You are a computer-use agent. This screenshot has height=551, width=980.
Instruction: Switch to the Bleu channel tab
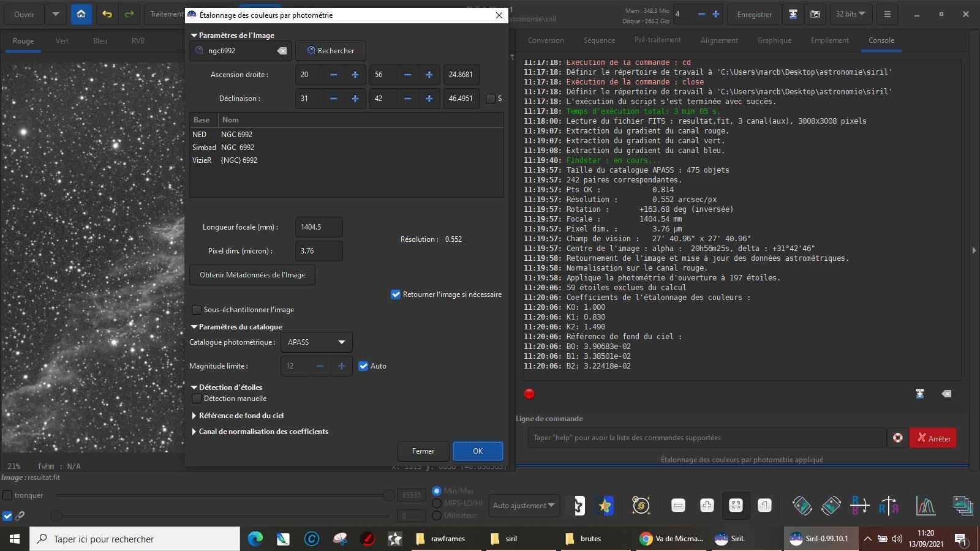[x=100, y=41]
